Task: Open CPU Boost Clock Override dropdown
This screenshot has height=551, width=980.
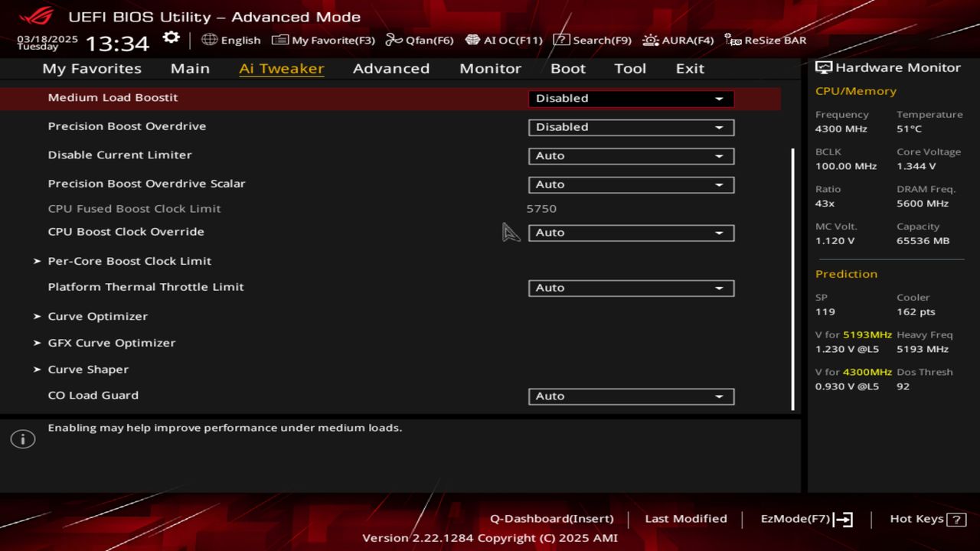Action: click(632, 233)
